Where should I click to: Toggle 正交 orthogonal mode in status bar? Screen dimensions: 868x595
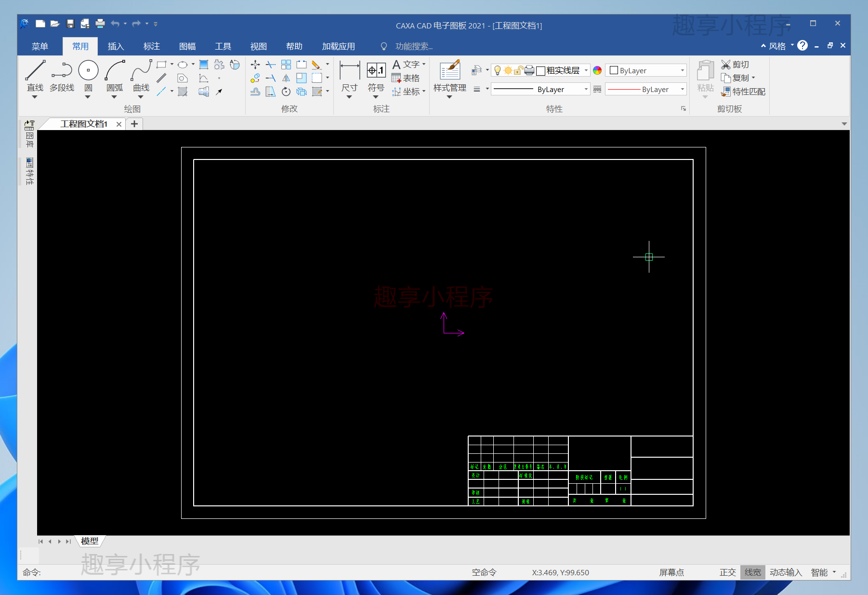(727, 572)
